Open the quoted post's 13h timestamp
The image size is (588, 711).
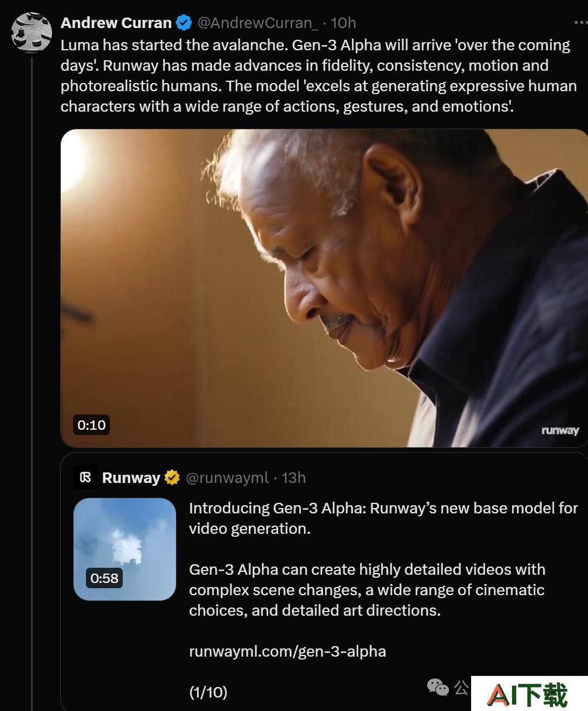(x=293, y=478)
